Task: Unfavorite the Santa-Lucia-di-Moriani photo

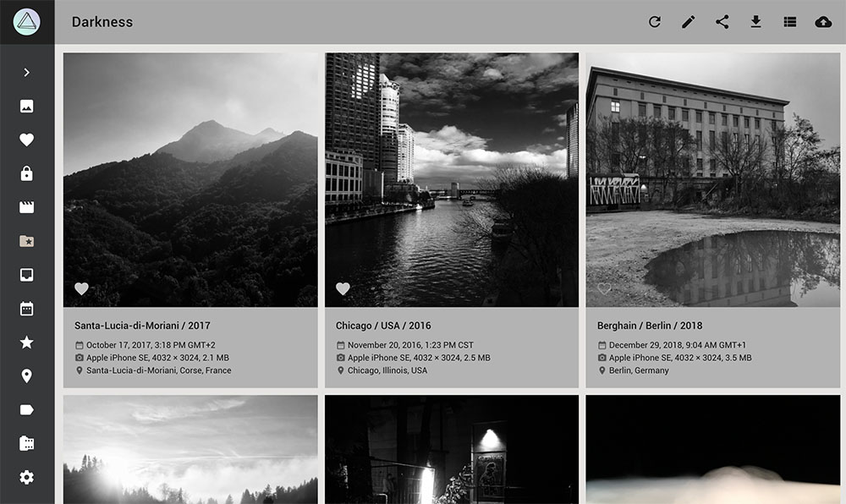Action: [x=81, y=289]
